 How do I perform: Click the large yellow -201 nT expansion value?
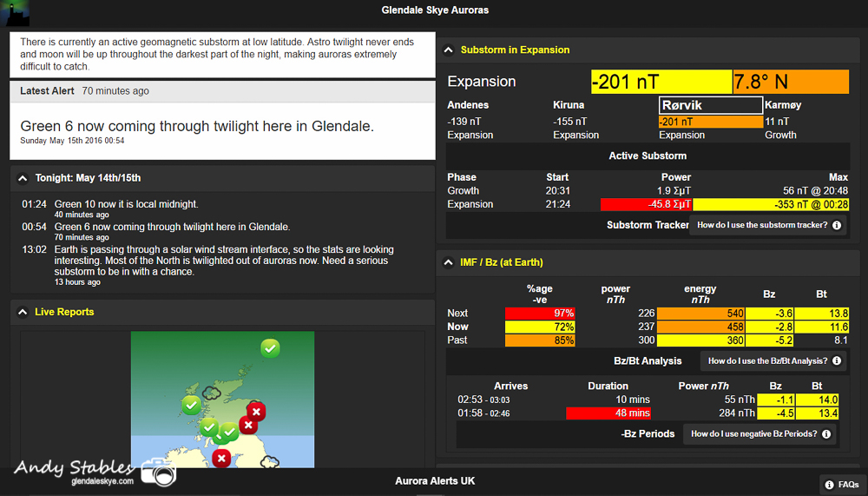pos(661,82)
